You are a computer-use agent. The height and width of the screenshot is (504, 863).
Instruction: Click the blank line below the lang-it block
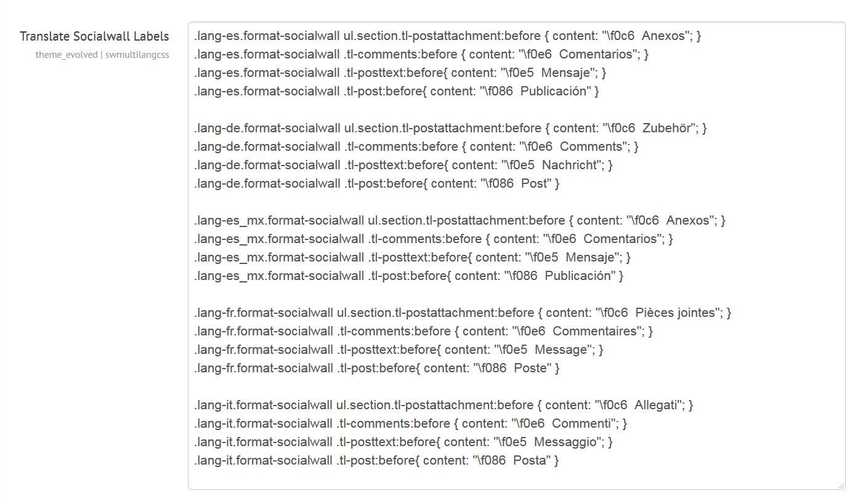coord(431,478)
